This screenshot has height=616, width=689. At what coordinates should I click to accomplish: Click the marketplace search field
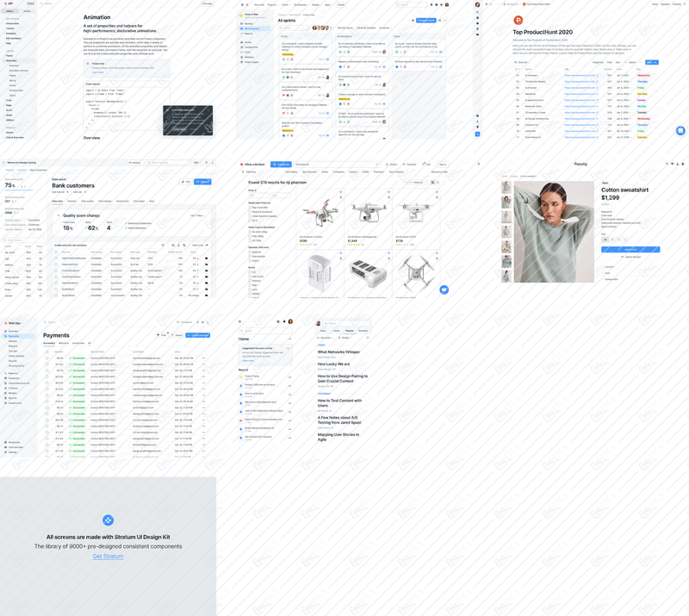(x=337, y=165)
